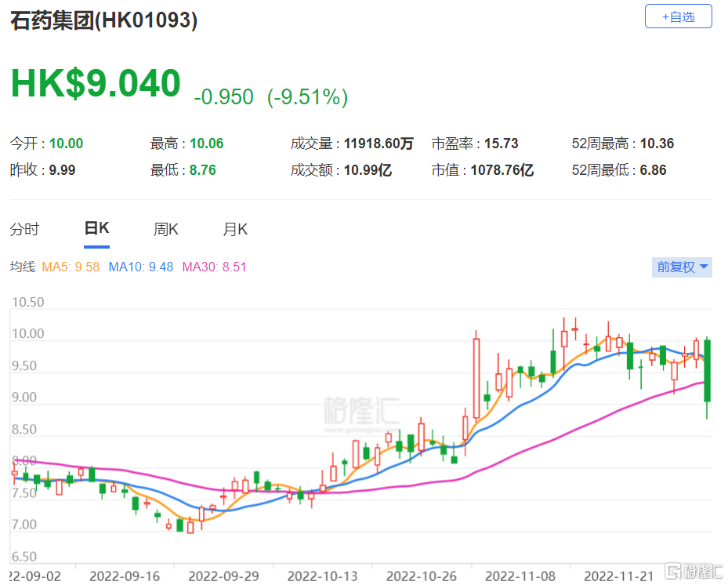The image size is (728, 585).
Task: Click the 8.50 price axis label
Action: click(x=24, y=430)
